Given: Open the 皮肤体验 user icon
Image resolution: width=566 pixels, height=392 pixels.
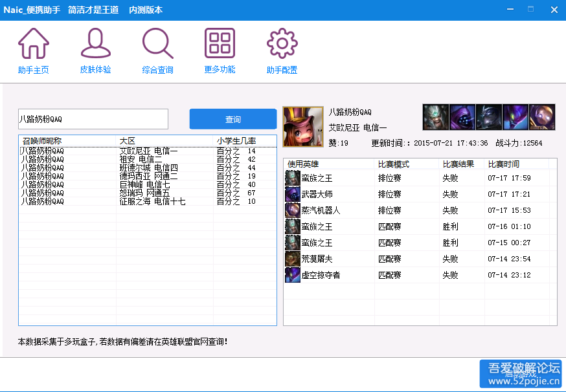Looking at the screenshot, I should [96, 43].
